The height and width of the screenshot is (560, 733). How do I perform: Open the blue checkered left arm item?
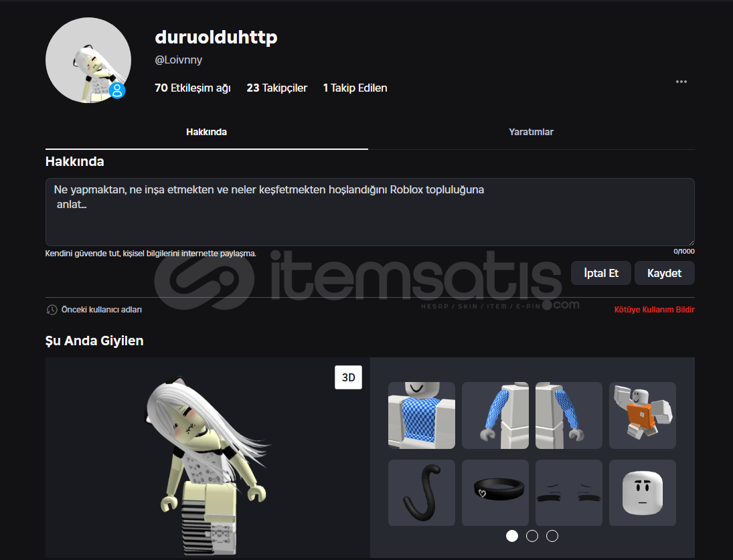[x=495, y=415]
